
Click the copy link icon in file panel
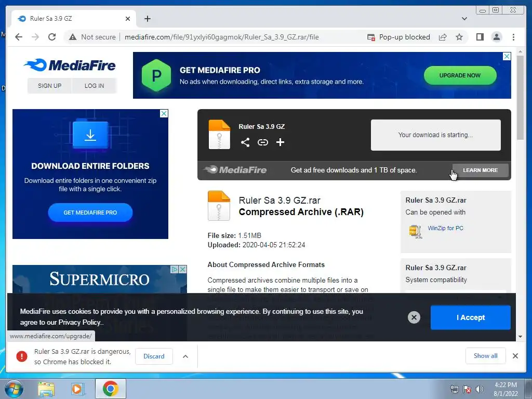tap(262, 142)
